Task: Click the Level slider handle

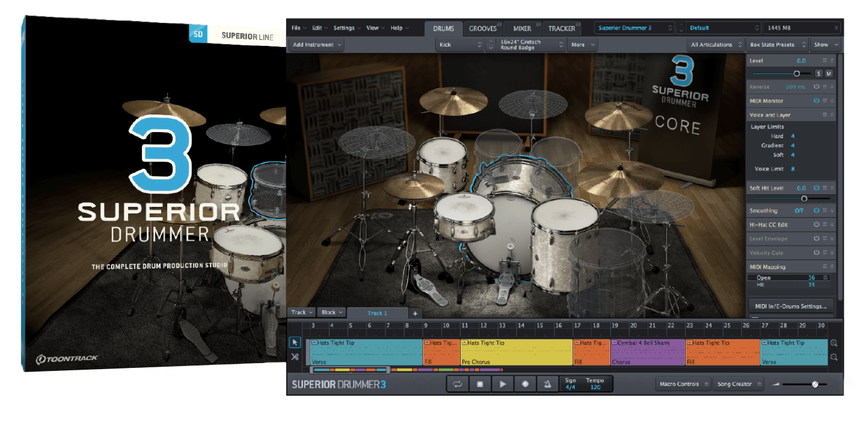Action: pos(797,74)
